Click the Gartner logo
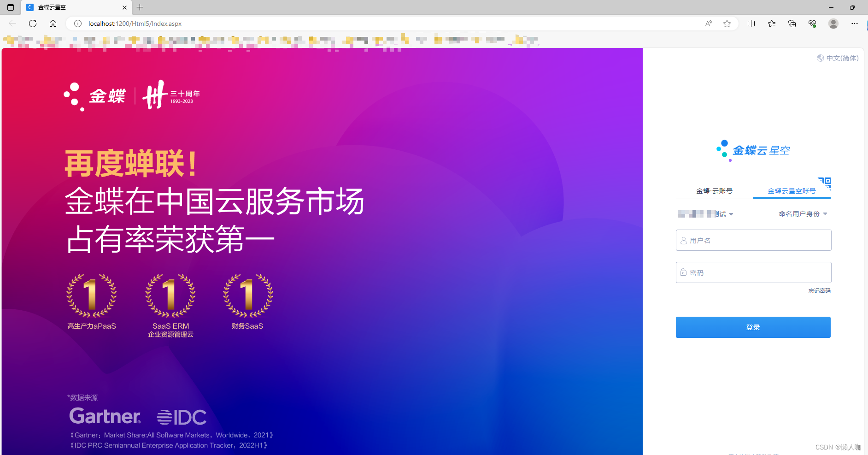Viewport: 868px width, 455px height. pyautogui.click(x=105, y=416)
